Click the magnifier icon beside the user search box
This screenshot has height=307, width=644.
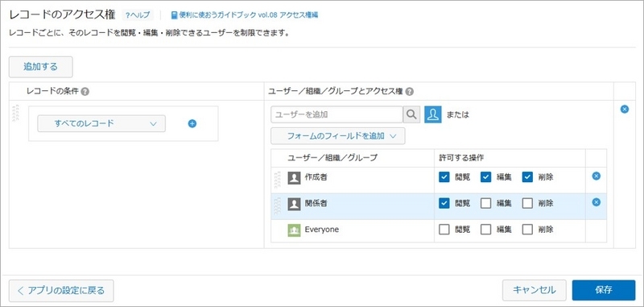click(x=411, y=114)
